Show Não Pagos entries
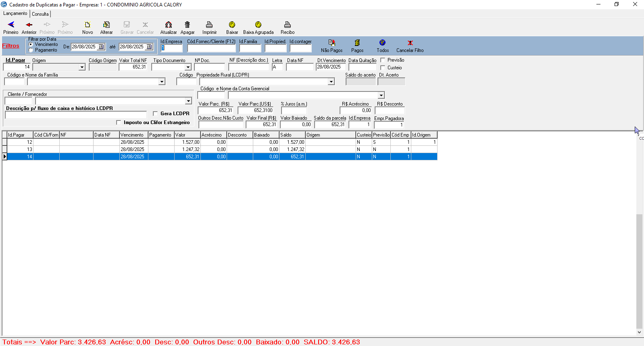Viewport: 644px width, 346px height. point(331,43)
